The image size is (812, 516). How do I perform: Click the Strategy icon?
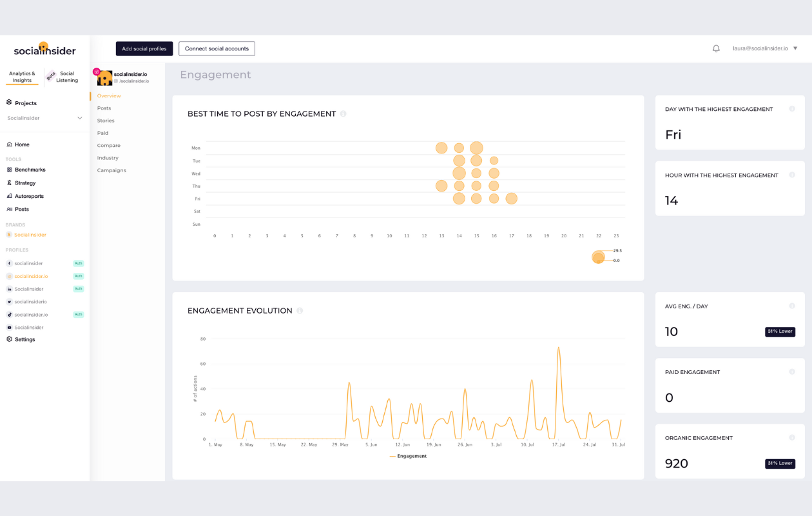(10, 183)
